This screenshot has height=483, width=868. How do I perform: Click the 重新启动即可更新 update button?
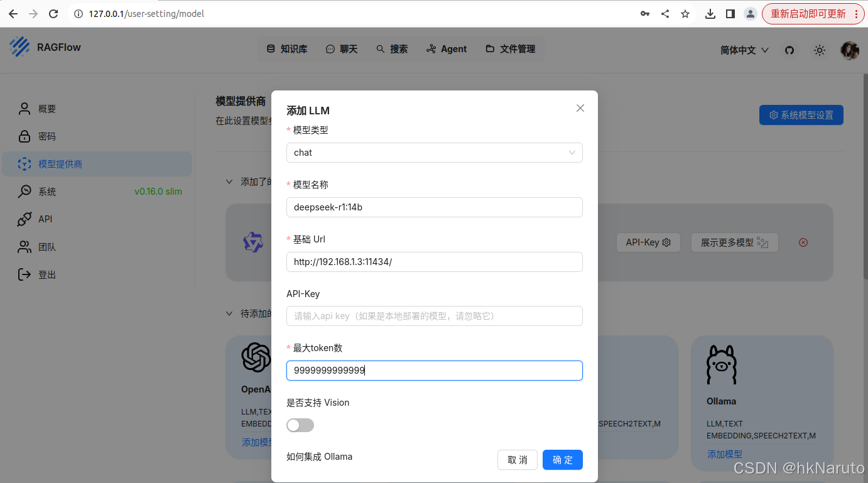[x=813, y=14]
